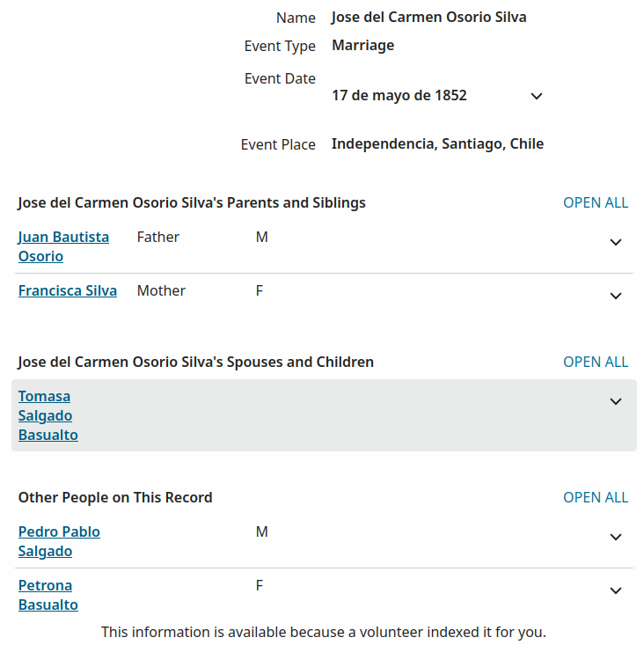
Task: Click the name Jose del Carmen Osorio Silva
Action: pyautogui.click(x=429, y=18)
